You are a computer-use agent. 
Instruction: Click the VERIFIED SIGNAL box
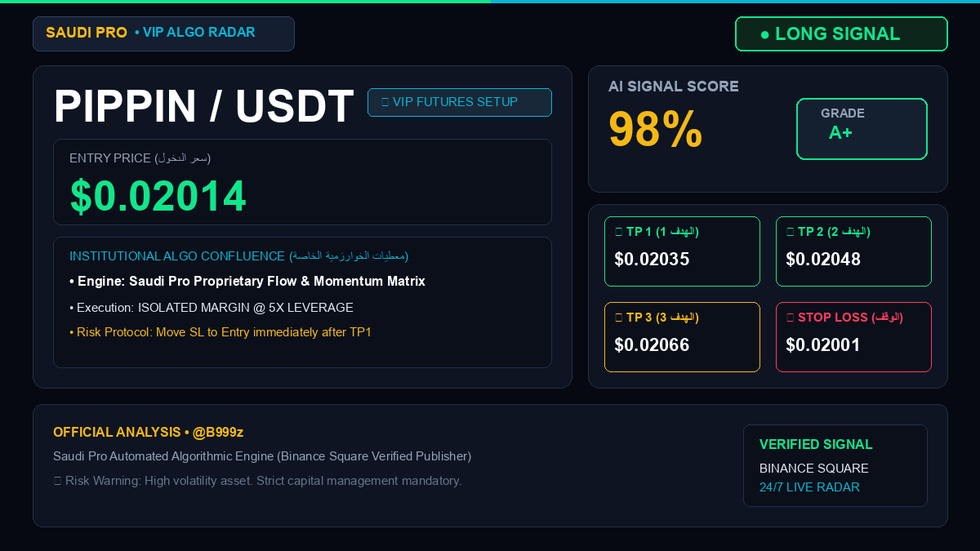pyautogui.click(x=835, y=465)
